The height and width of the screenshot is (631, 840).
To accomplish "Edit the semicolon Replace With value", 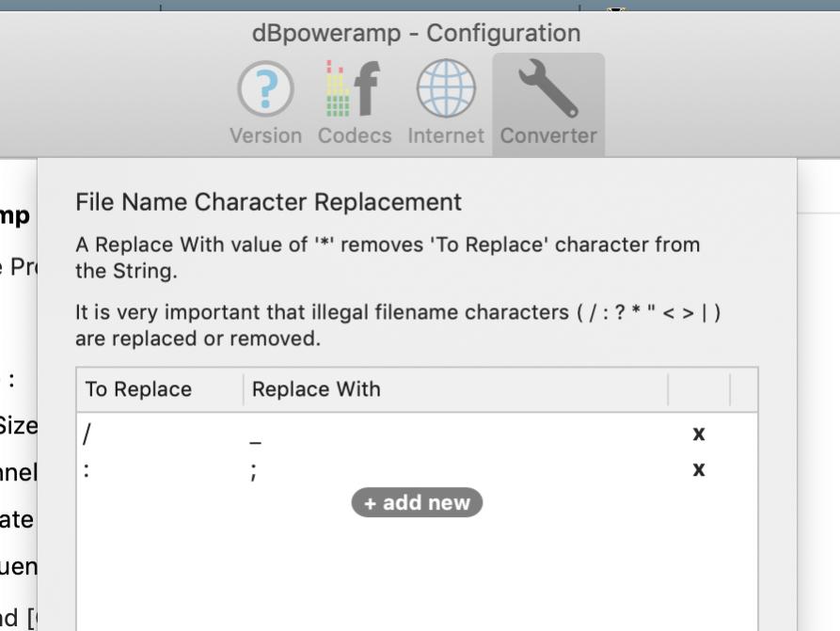I will pos(254,471).
